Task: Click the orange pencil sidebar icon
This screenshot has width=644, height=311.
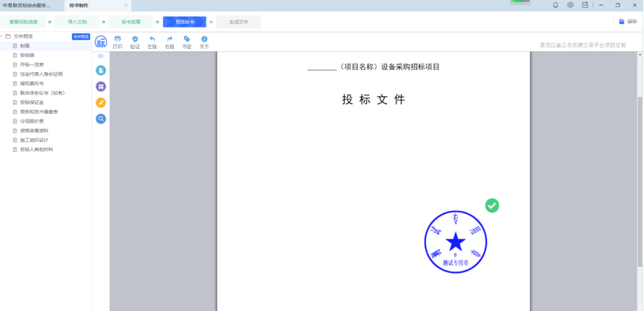Action: (101, 102)
